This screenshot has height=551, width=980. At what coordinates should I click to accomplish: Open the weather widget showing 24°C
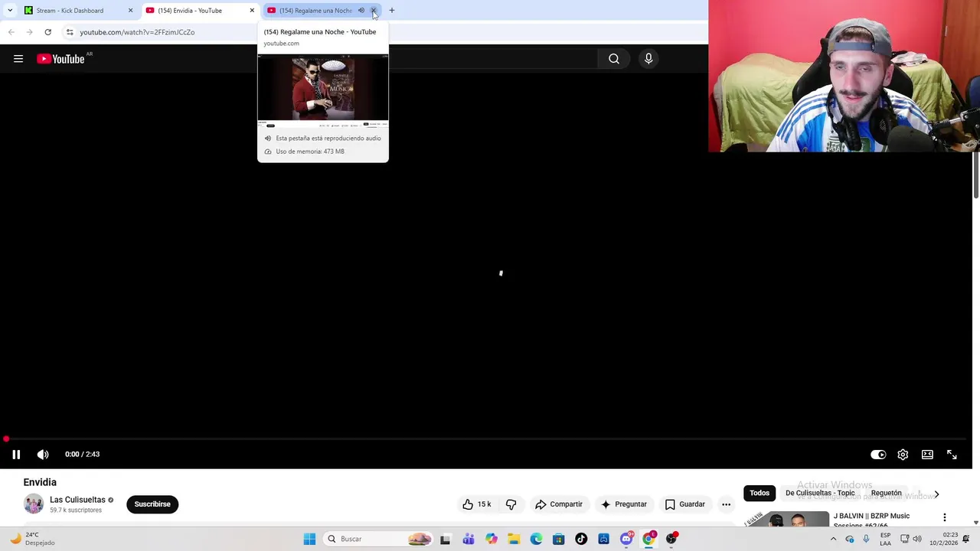(x=32, y=540)
